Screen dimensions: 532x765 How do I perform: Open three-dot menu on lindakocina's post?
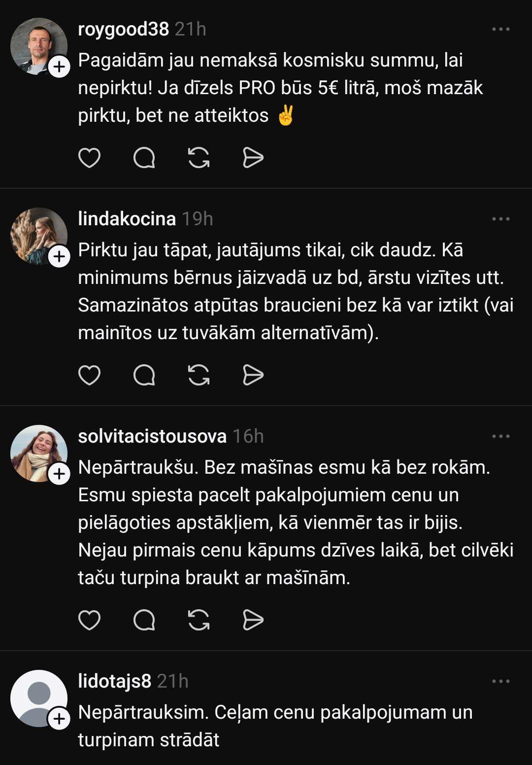pyautogui.click(x=501, y=219)
